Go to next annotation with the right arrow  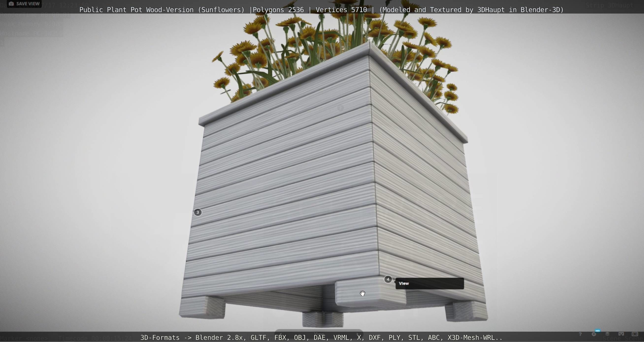[x=358, y=335]
